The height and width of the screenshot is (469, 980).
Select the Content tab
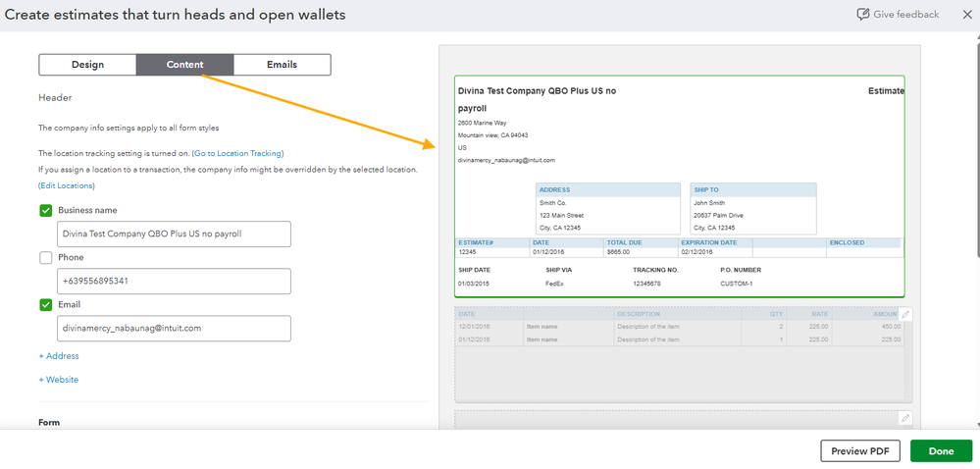(184, 65)
